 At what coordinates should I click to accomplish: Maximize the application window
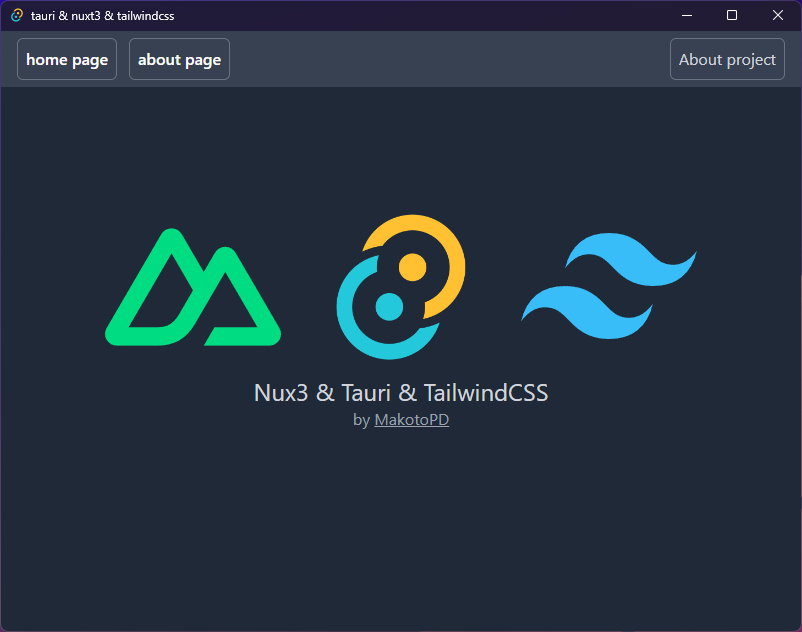coord(732,15)
